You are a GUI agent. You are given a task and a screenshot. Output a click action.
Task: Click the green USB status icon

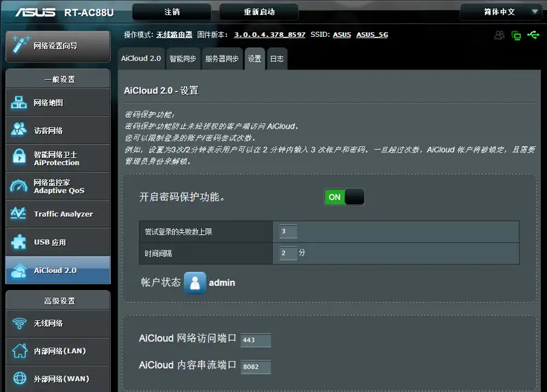(533, 35)
